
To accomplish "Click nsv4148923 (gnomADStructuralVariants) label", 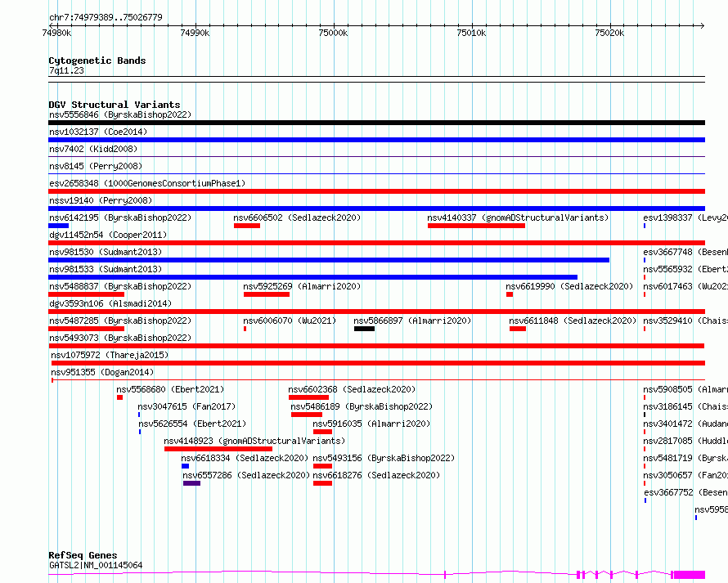I will pos(254,441).
